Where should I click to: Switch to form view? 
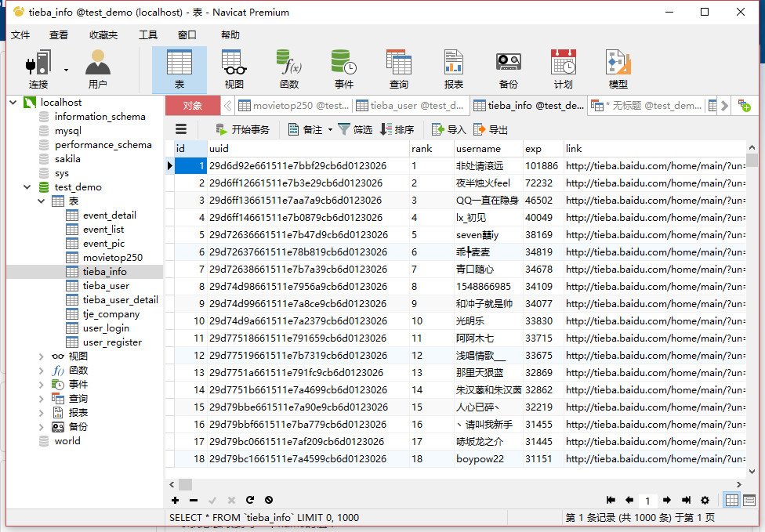[749, 500]
